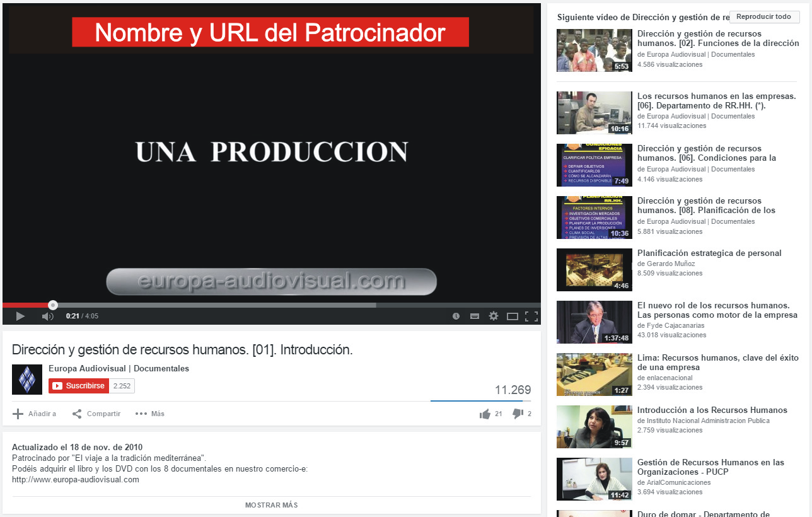Click the europa-audiovisual.com banner in the video
812x517 pixels.
(272, 282)
